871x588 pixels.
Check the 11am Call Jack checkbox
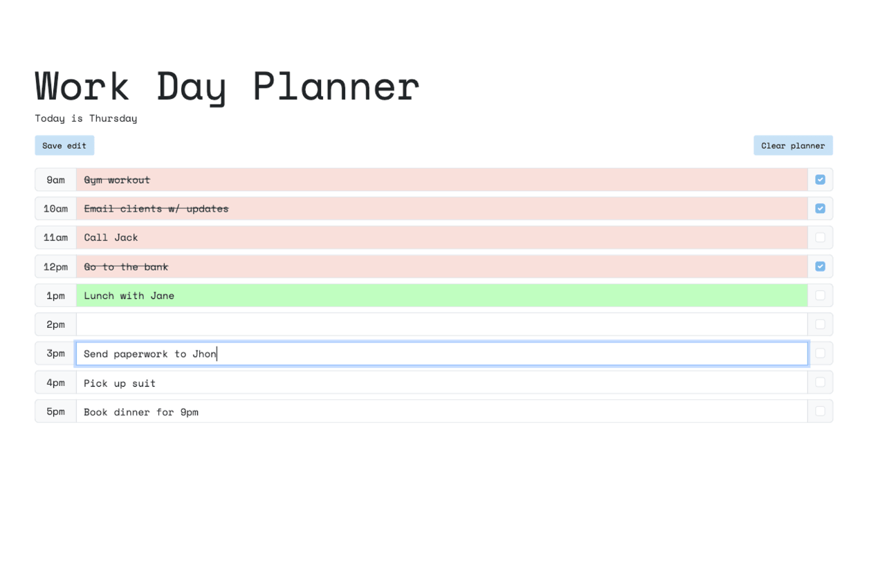[x=820, y=237]
